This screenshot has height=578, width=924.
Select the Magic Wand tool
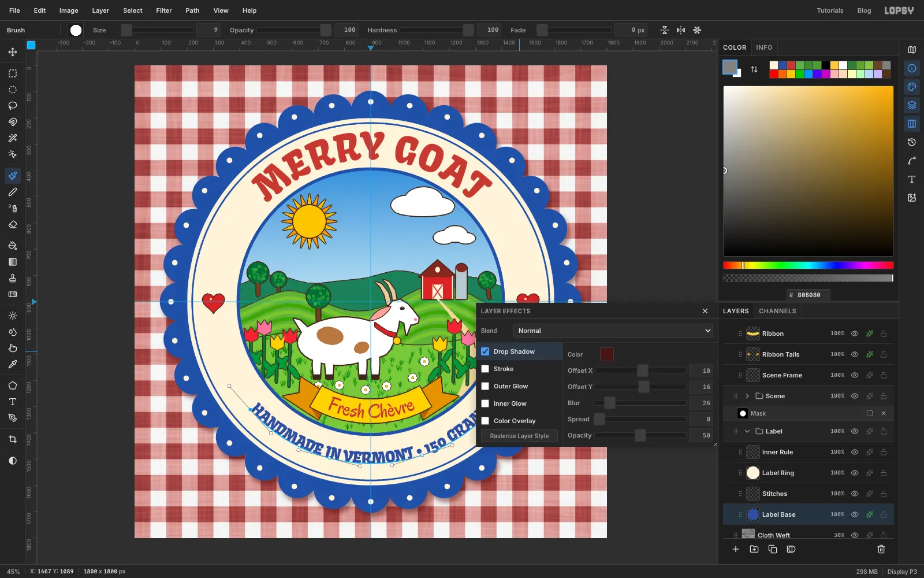(x=13, y=138)
